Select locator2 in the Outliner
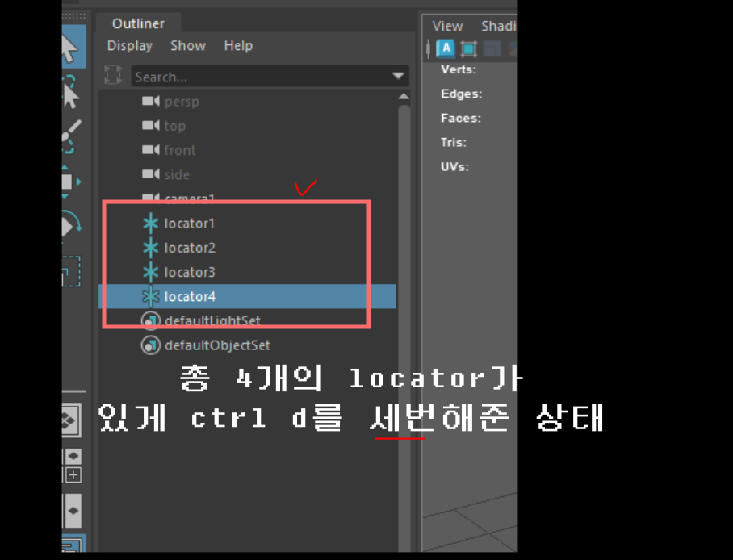The width and height of the screenshot is (733, 560). tap(190, 248)
